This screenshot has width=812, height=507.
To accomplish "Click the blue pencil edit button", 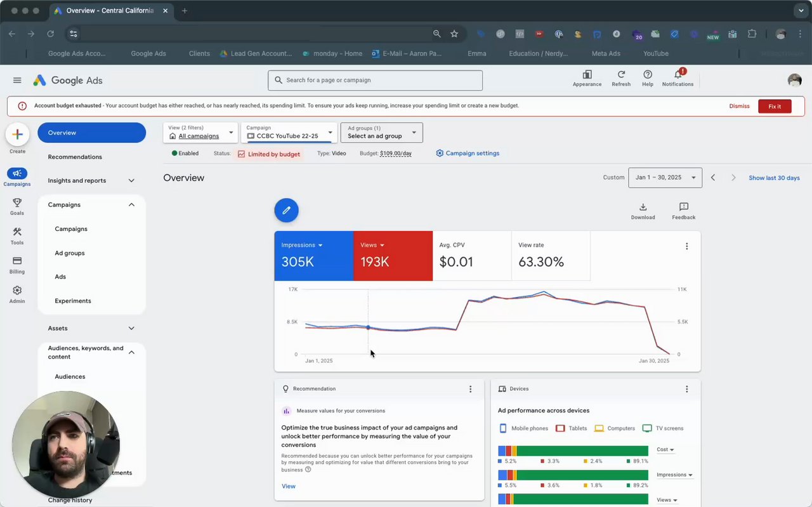I will [x=286, y=210].
